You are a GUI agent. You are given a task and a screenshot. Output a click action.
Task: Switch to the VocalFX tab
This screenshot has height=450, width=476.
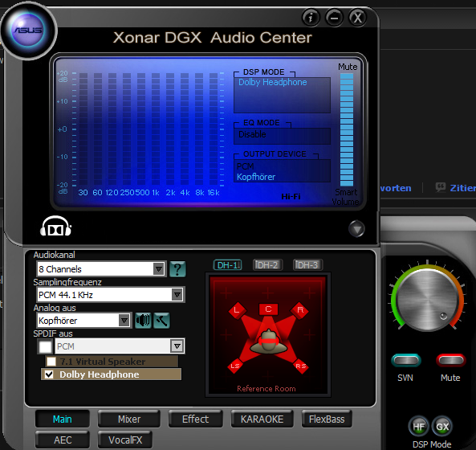coord(125,440)
